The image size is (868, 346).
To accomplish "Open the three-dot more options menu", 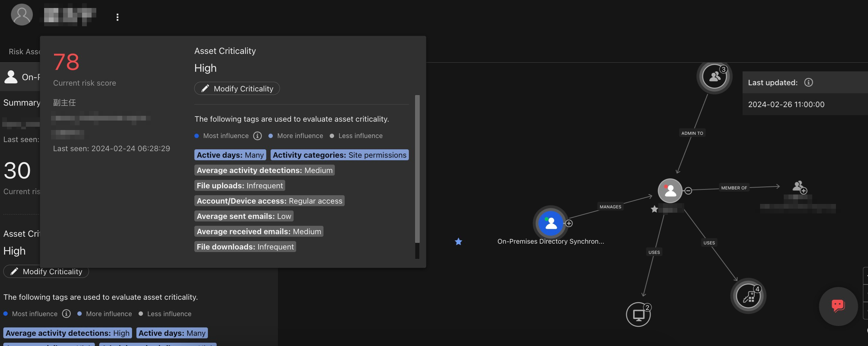I will pyautogui.click(x=117, y=17).
